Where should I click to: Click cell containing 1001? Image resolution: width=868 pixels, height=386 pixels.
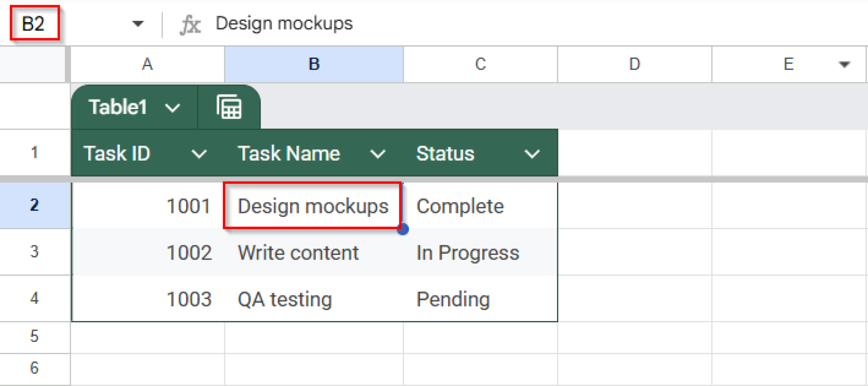(147, 206)
